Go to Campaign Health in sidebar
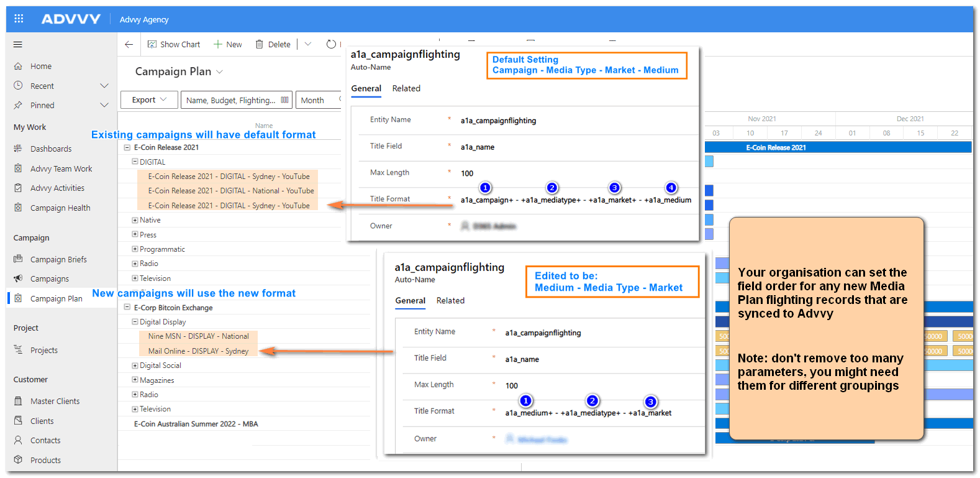 (60, 208)
